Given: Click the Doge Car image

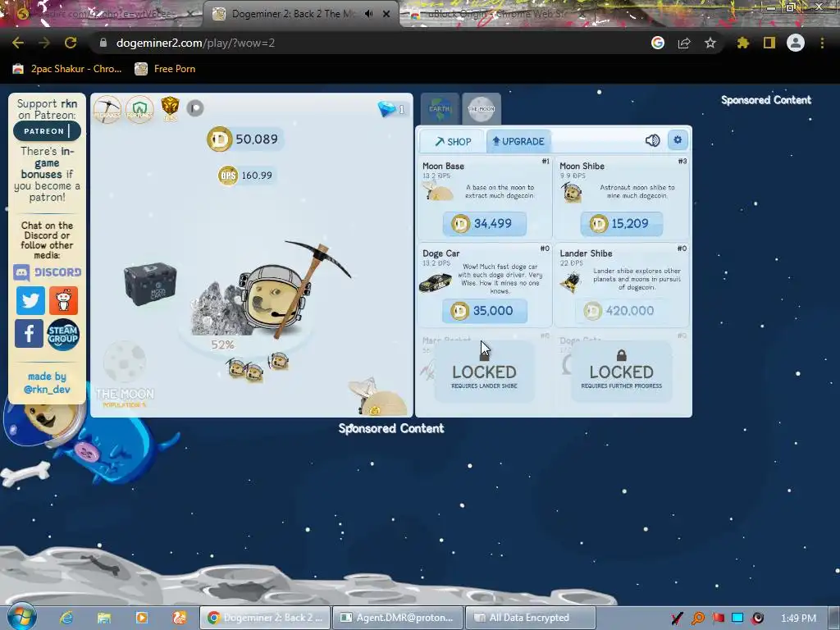Looking at the screenshot, I should tap(436, 282).
